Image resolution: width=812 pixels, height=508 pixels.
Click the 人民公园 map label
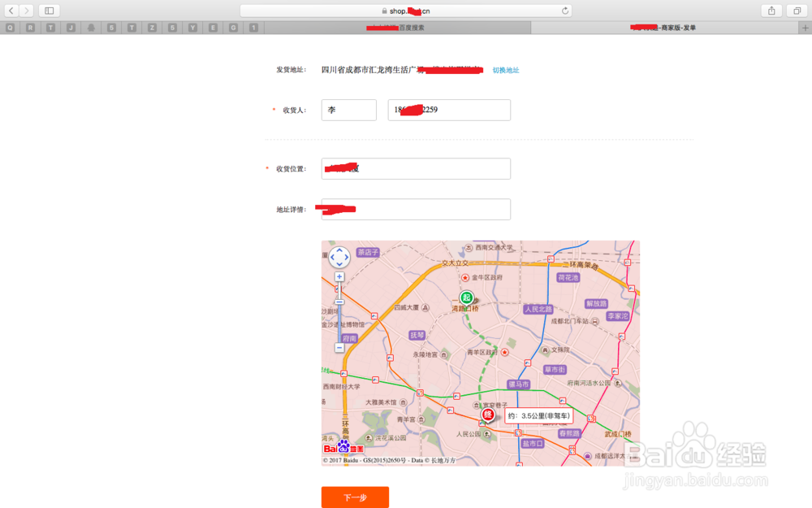(469, 434)
